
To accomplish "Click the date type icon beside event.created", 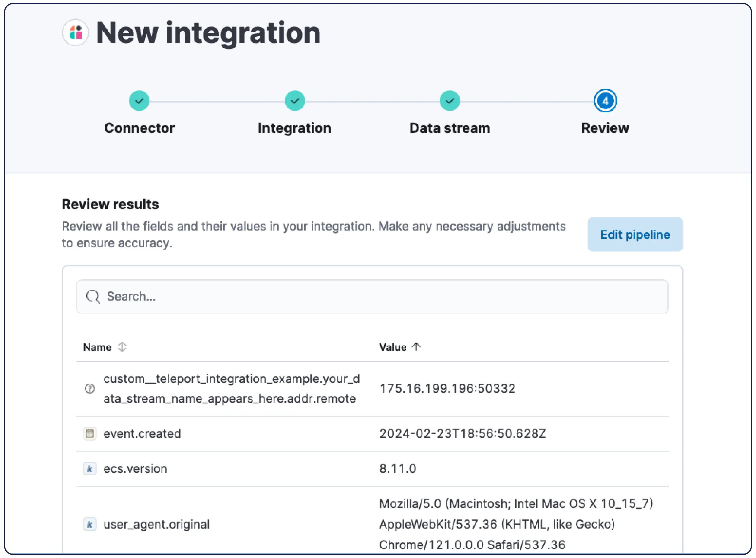I will pos(90,434).
